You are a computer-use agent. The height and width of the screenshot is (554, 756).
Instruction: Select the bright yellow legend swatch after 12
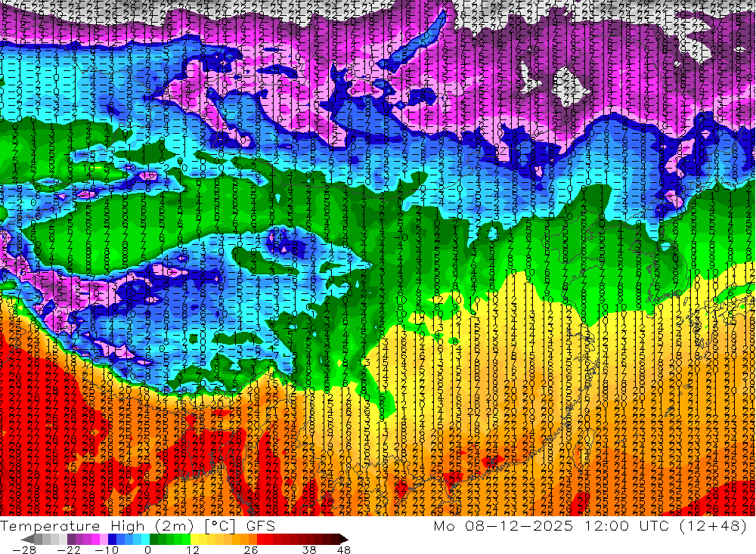coord(195,539)
